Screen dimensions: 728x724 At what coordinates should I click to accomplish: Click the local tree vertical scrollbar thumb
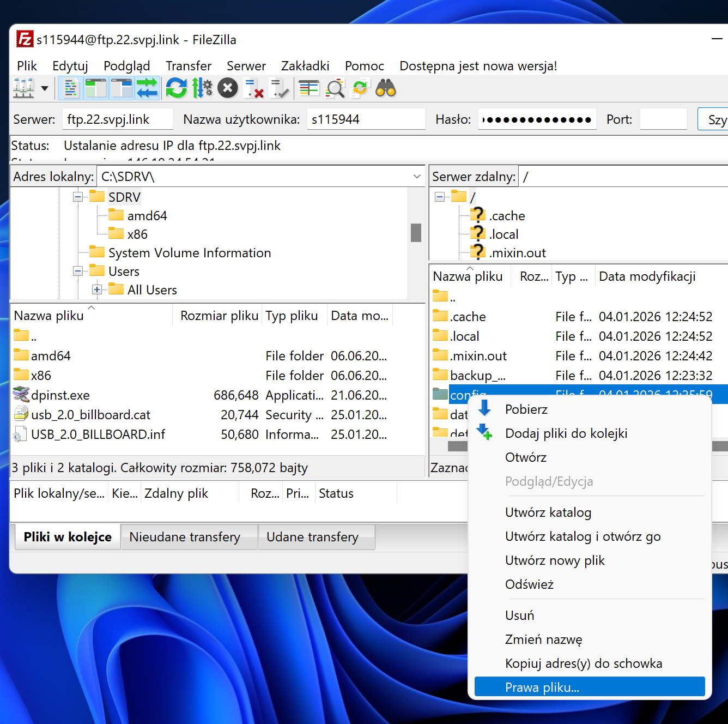click(416, 233)
